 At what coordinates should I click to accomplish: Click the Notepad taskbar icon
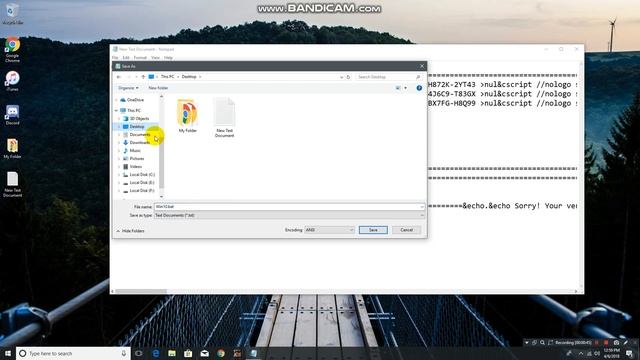253,353
